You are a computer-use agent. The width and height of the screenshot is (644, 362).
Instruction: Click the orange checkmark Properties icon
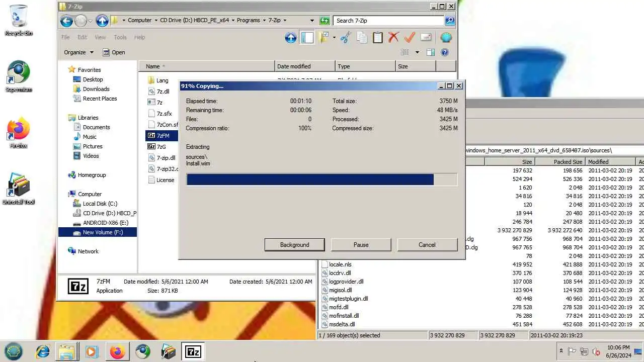tap(410, 37)
